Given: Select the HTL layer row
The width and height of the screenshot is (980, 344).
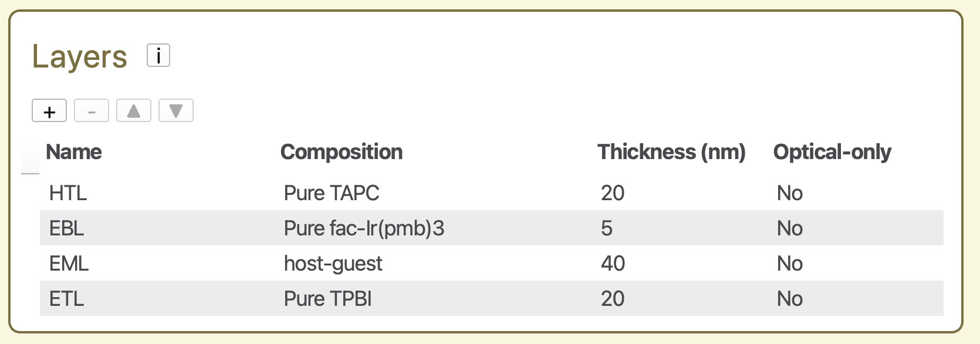Looking at the screenshot, I should [68, 193].
